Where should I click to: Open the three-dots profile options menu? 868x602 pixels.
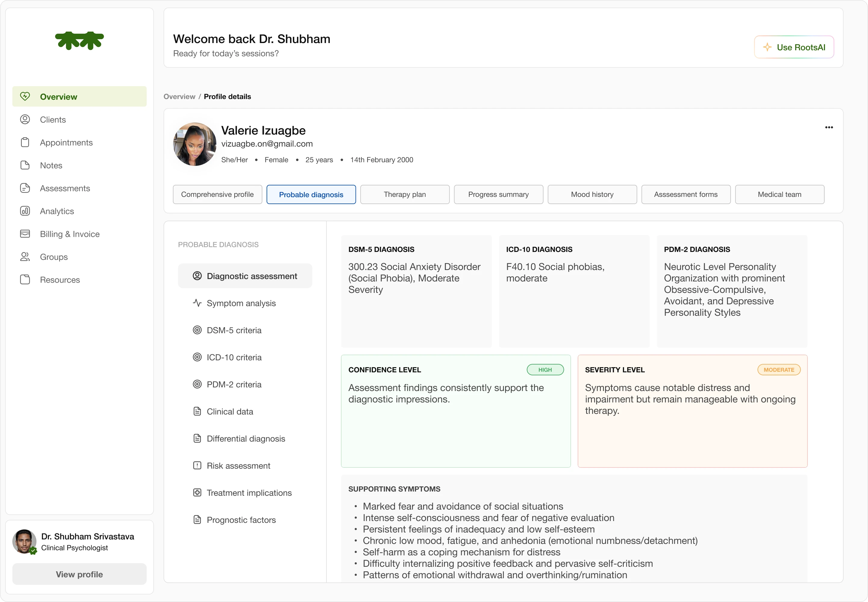(829, 127)
